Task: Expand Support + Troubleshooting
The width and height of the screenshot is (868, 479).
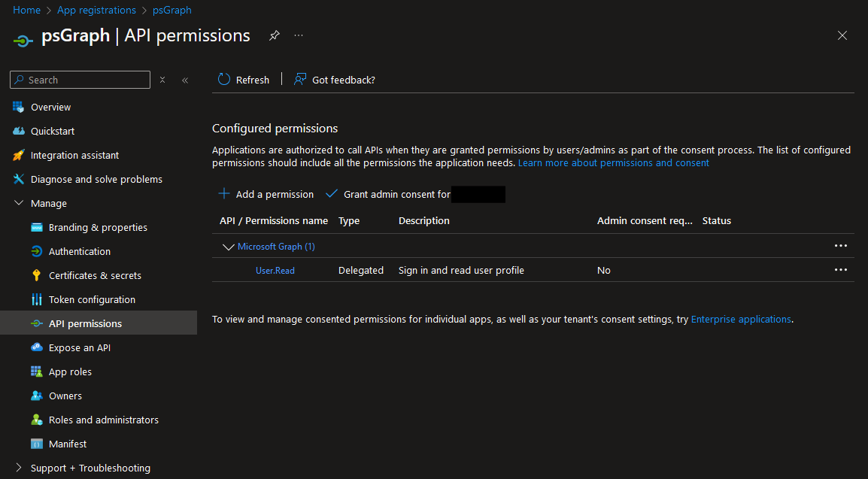Action: click(x=90, y=468)
